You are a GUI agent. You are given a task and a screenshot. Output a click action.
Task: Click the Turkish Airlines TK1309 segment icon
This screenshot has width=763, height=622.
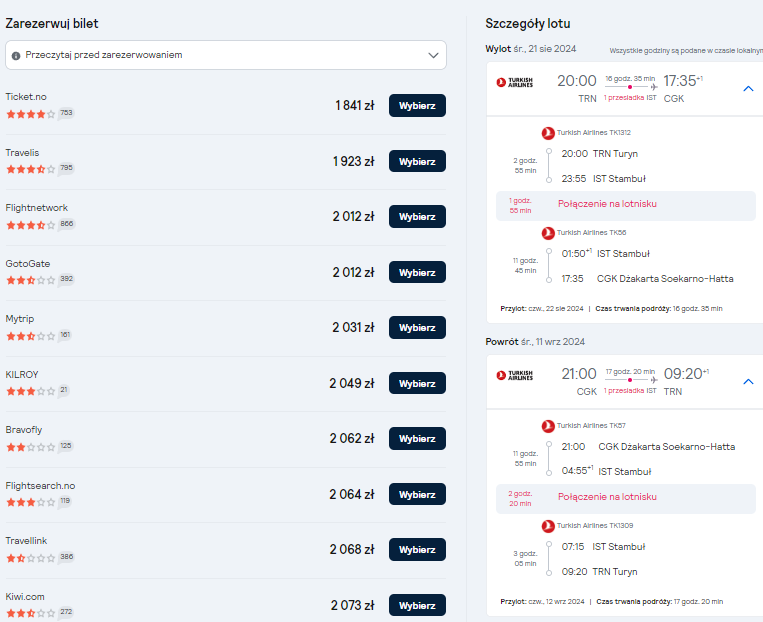[x=548, y=526]
